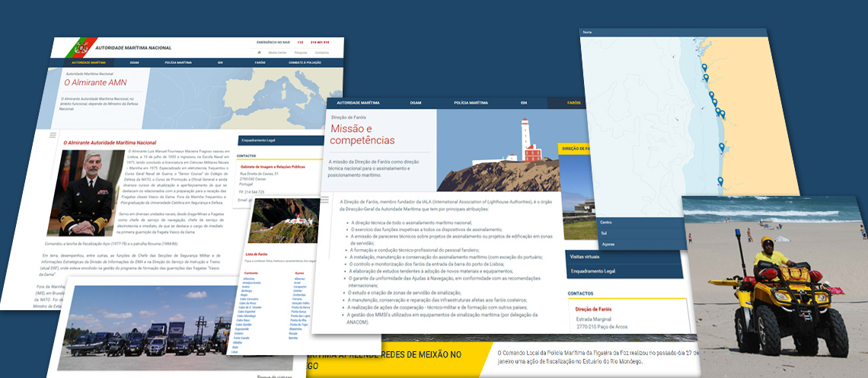The width and height of the screenshot is (868, 378).
Task: Click the 'Continente' column heading
Action: [x=251, y=274]
